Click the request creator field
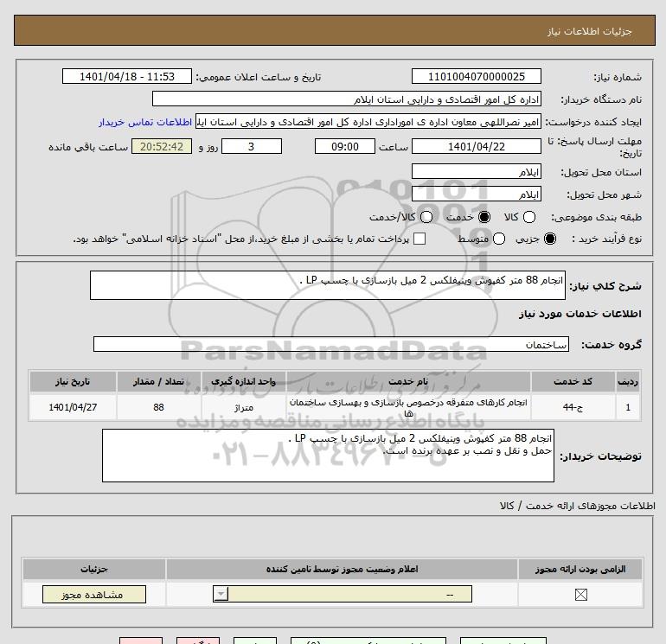666x644 pixels. coord(368,122)
